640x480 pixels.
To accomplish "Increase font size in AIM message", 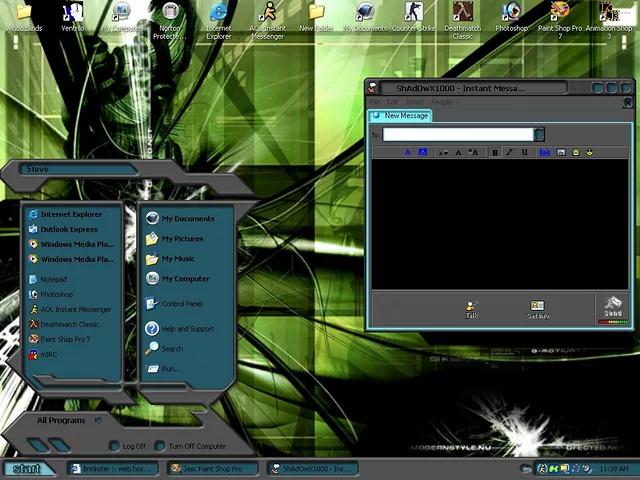I will pyautogui.click(x=473, y=152).
